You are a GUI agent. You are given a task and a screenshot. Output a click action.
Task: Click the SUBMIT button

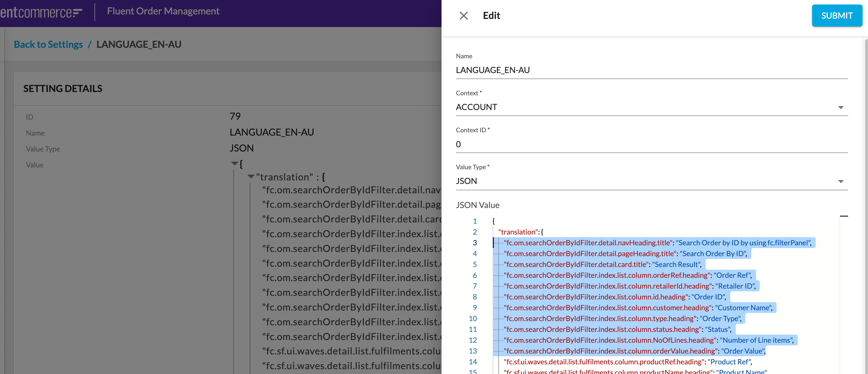point(837,16)
